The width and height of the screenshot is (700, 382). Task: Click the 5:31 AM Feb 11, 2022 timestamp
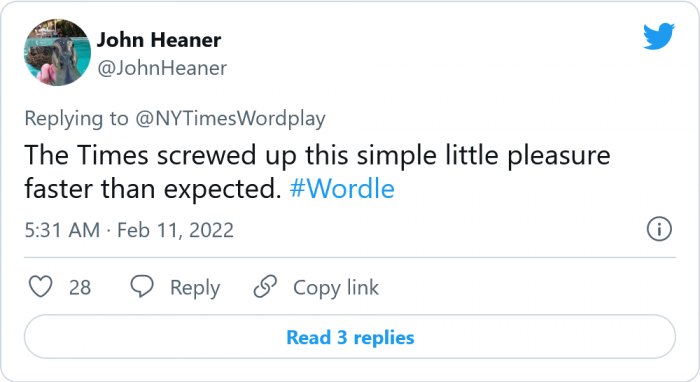pyautogui.click(x=129, y=230)
